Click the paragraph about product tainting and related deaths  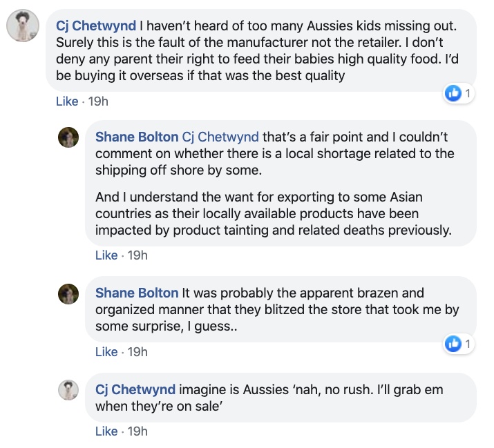pyautogui.click(x=273, y=214)
